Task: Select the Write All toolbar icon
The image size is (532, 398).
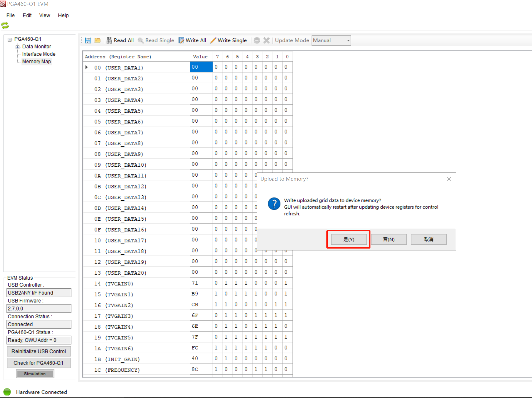Action: 181,40
